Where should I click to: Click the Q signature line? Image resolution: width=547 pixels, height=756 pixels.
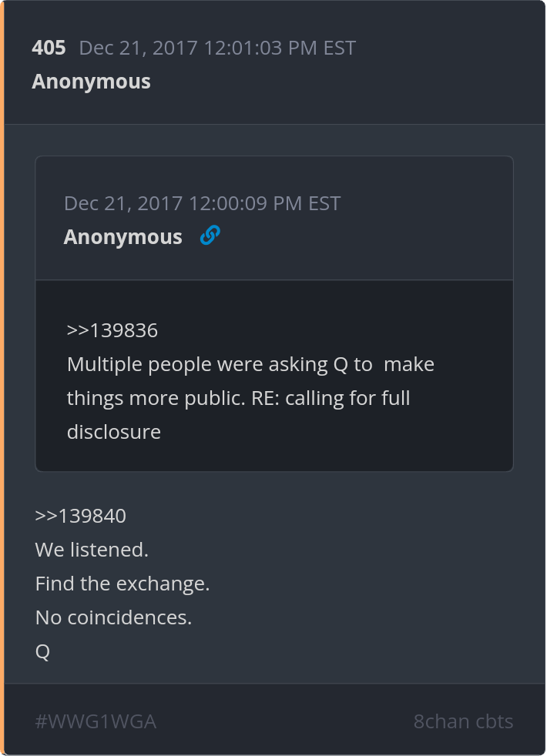pyautogui.click(x=42, y=652)
